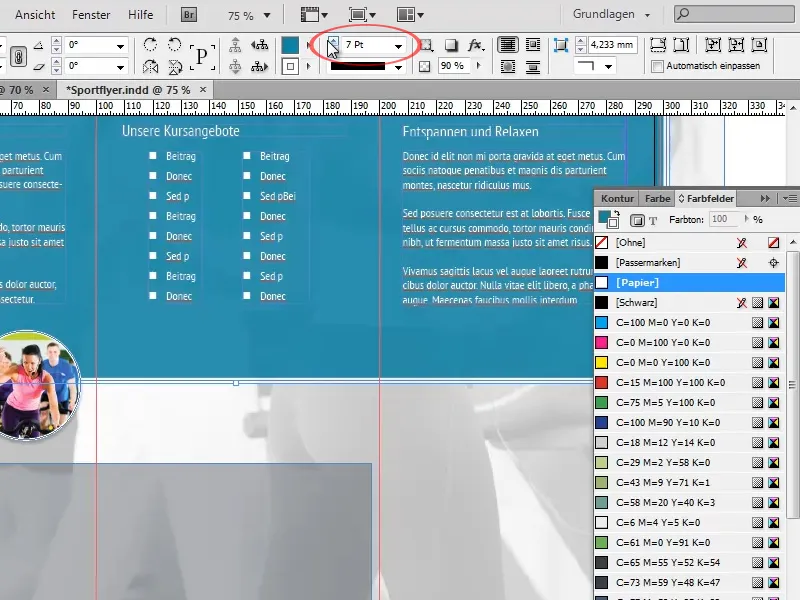Click the fit frame to content icon
Screen dimensions: 800x600
pyautogui.click(x=736, y=45)
